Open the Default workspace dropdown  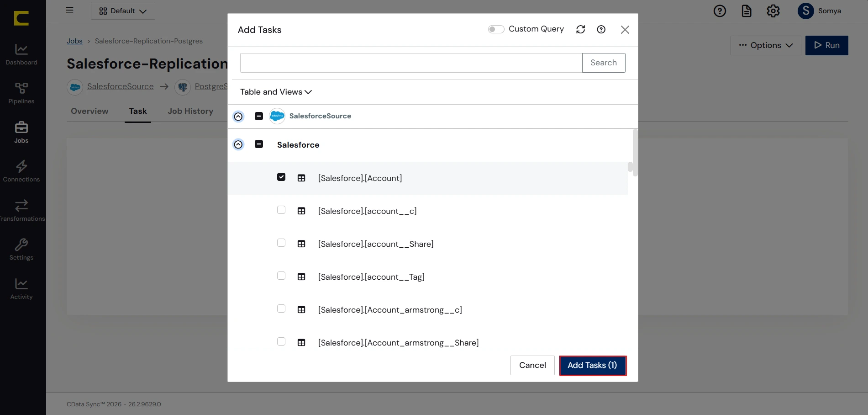123,11
